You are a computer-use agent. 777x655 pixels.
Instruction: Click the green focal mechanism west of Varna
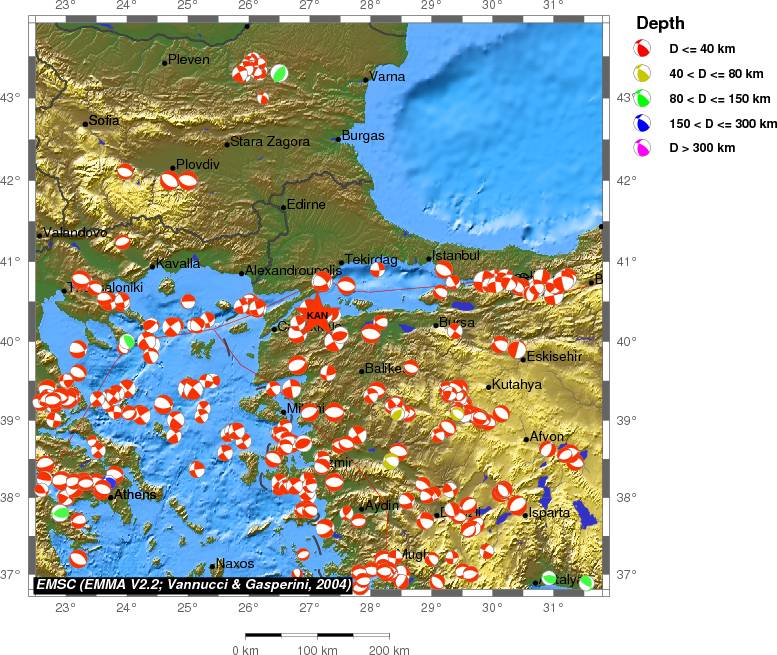click(x=280, y=73)
